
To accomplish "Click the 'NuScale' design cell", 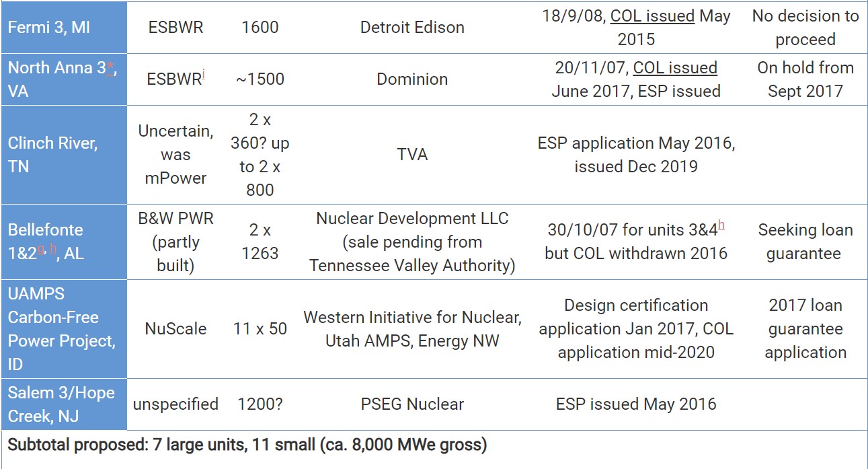I will coord(175,329).
